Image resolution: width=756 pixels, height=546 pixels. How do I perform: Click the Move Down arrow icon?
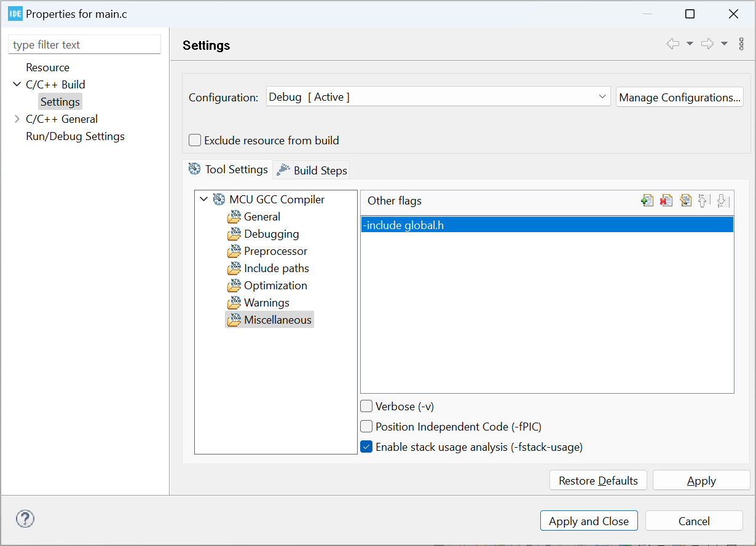(x=722, y=200)
